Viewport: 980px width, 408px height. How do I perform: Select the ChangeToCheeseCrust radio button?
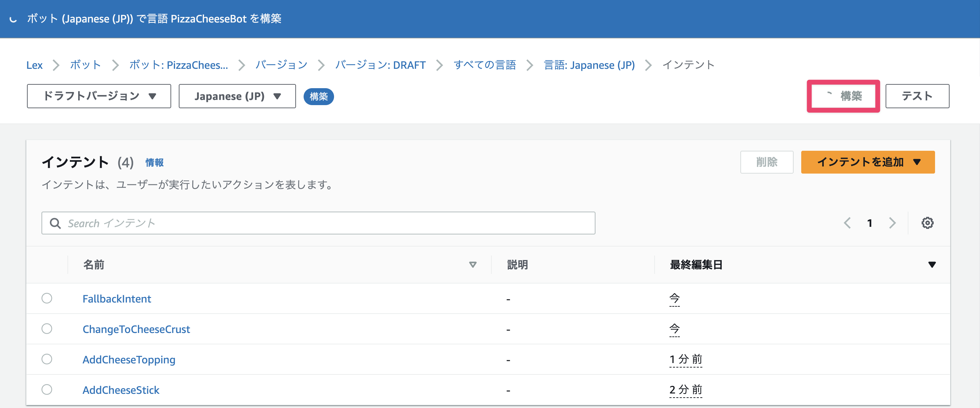(x=47, y=328)
